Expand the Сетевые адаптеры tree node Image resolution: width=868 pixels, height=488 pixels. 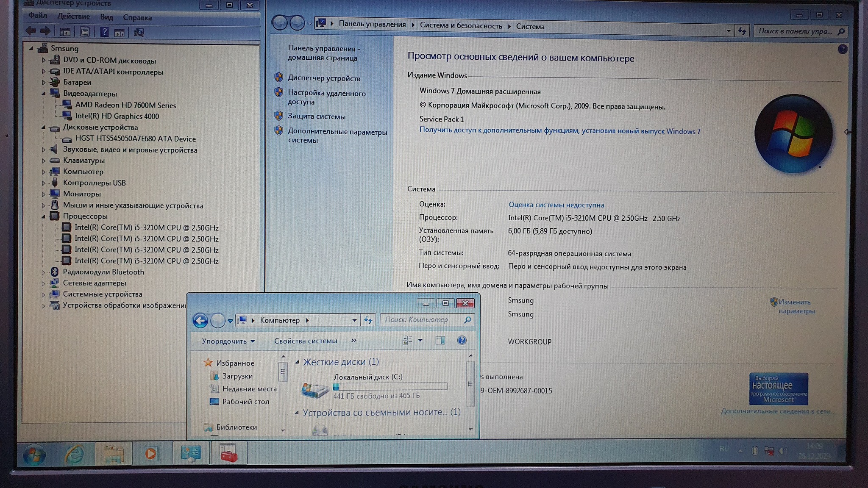[44, 283]
